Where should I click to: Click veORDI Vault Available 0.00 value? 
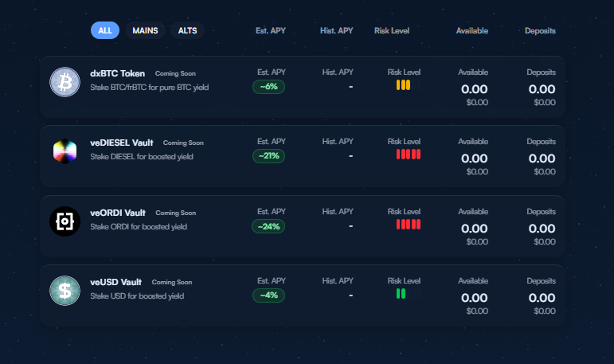[474, 229]
